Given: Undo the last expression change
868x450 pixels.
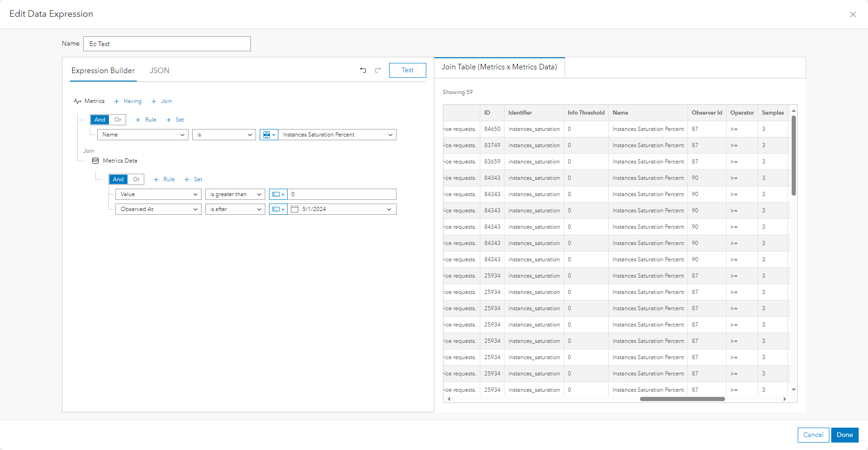Looking at the screenshot, I should pyautogui.click(x=363, y=70).
